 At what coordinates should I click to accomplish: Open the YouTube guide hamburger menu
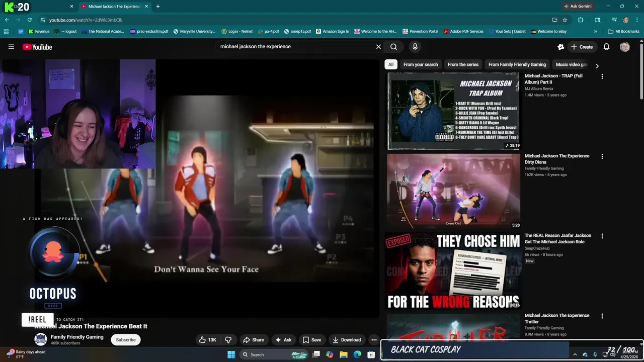[11, 47]
